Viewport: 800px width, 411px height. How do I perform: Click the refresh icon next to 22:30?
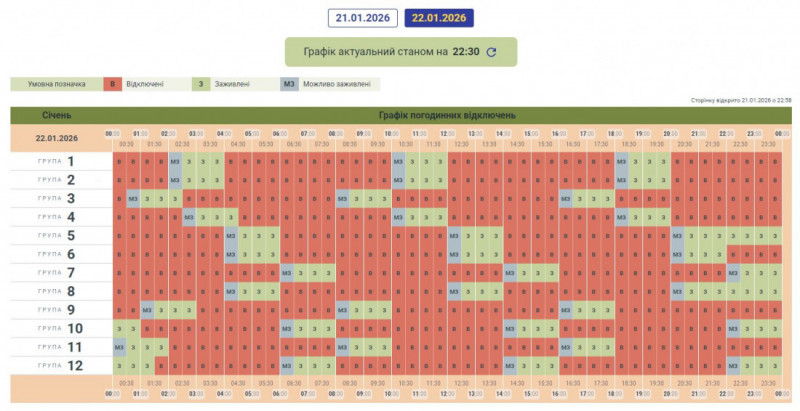[x=491, y=52]
